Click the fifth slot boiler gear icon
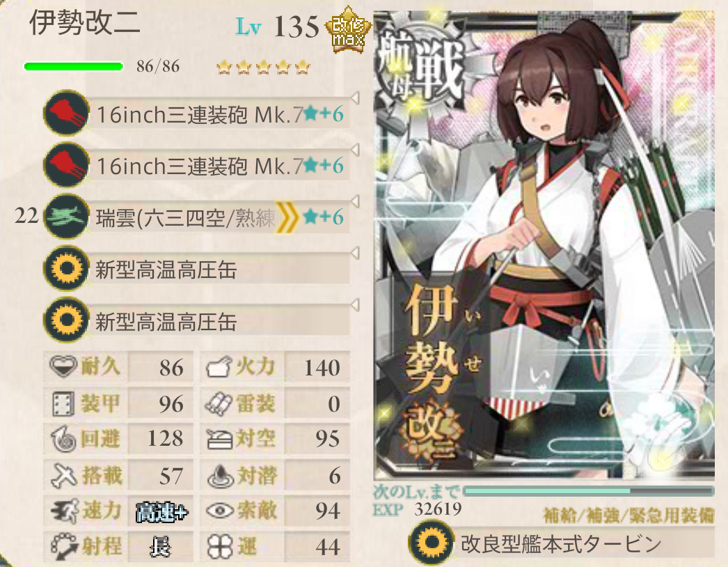Viewport: 728px width, 567px height. pos(65,320)
